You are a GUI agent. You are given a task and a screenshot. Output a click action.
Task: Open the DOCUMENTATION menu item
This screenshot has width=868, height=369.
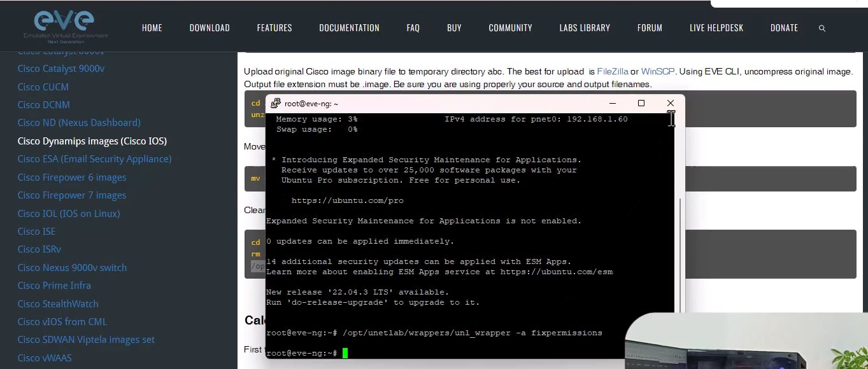tap(349, 28)
